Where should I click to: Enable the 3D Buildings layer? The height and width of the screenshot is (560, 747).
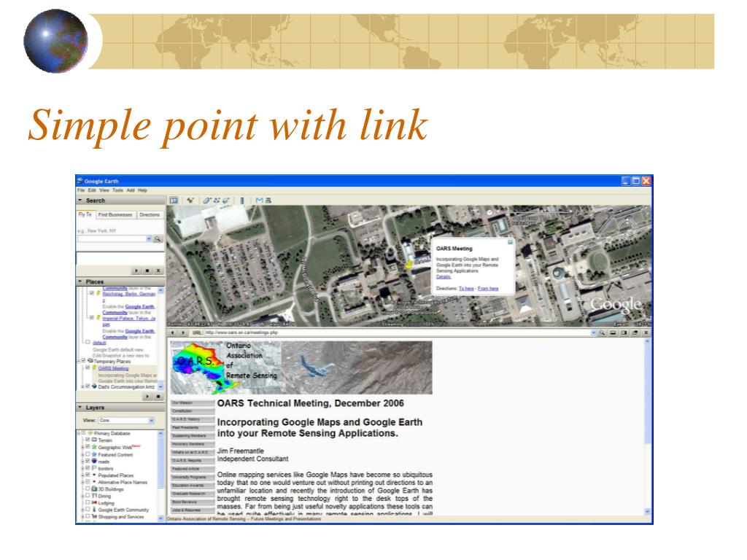click(88, 489)
